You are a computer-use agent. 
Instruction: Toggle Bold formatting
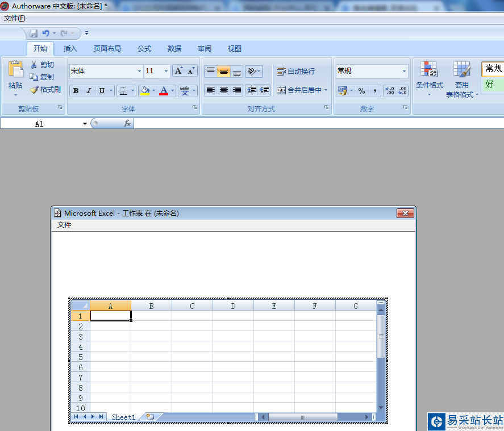76,90
